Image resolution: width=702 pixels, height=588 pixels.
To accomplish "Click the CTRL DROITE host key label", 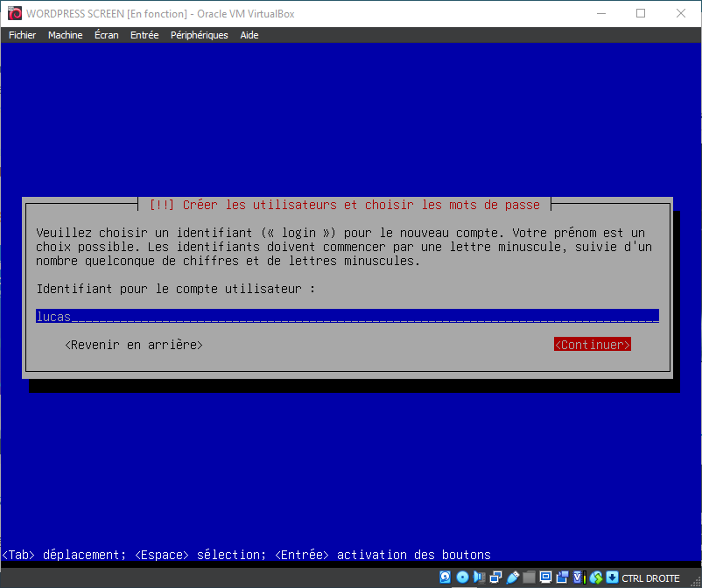I will click(650, 577).
